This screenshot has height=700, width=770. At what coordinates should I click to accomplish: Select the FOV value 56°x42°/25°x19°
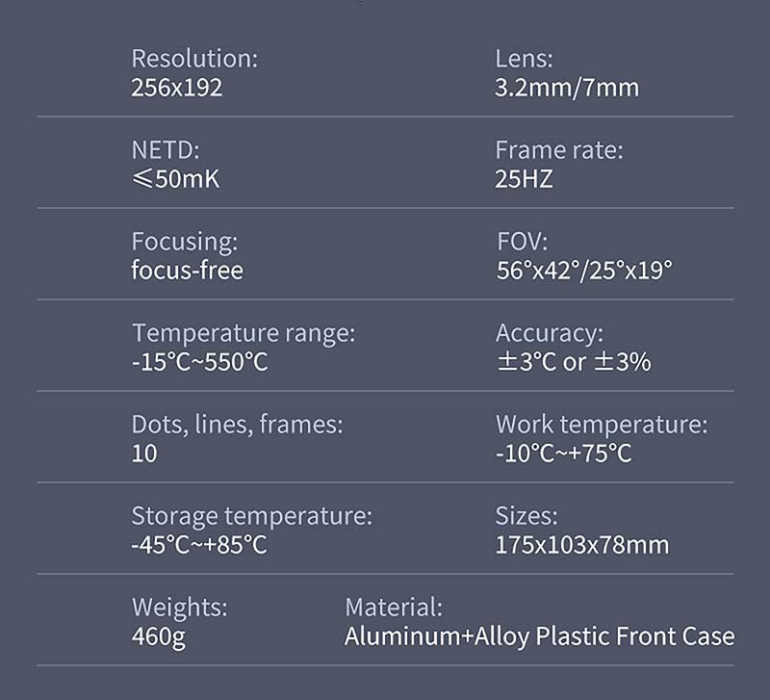[x=583, y=271]
